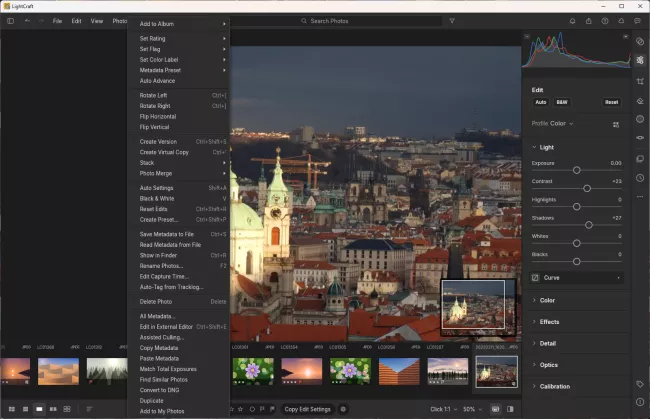Viewport: 650px width, 419px height.
Task: Open the sort order icon in bottom bar
Action: [89, 409]
